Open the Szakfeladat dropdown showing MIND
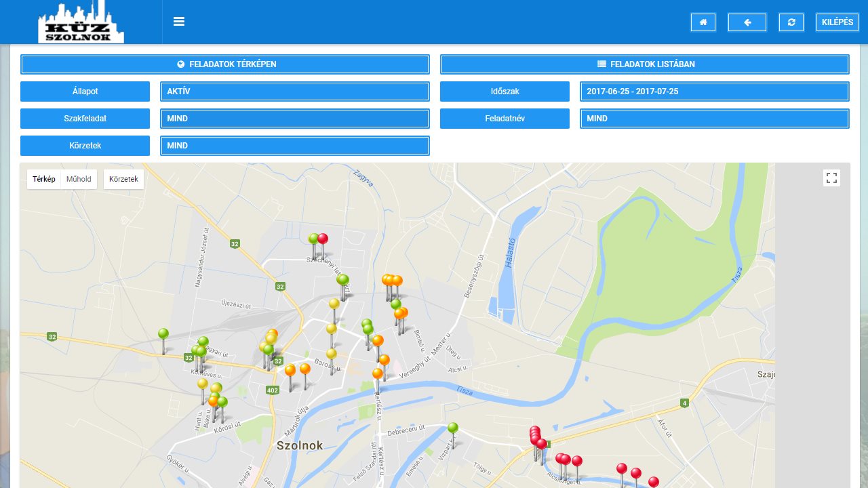Screen dimensions: 868x488 [294, 119]
